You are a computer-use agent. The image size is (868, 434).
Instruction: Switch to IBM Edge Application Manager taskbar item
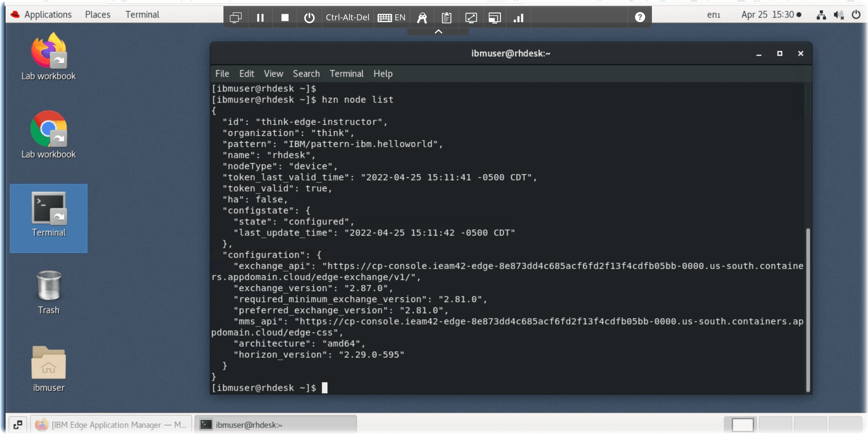click(111, 425)
